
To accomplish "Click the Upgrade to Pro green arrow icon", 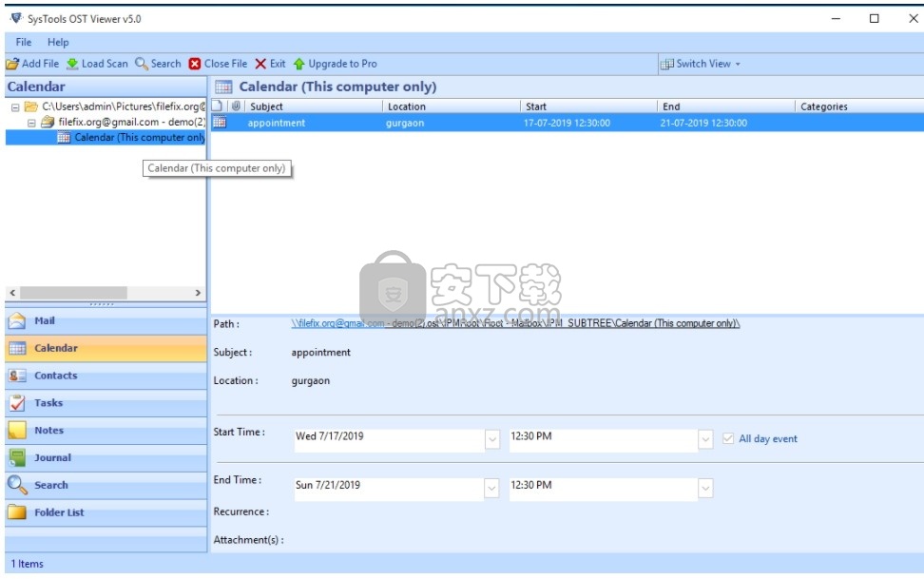I will pyautogui.click(x=298, y=64).
